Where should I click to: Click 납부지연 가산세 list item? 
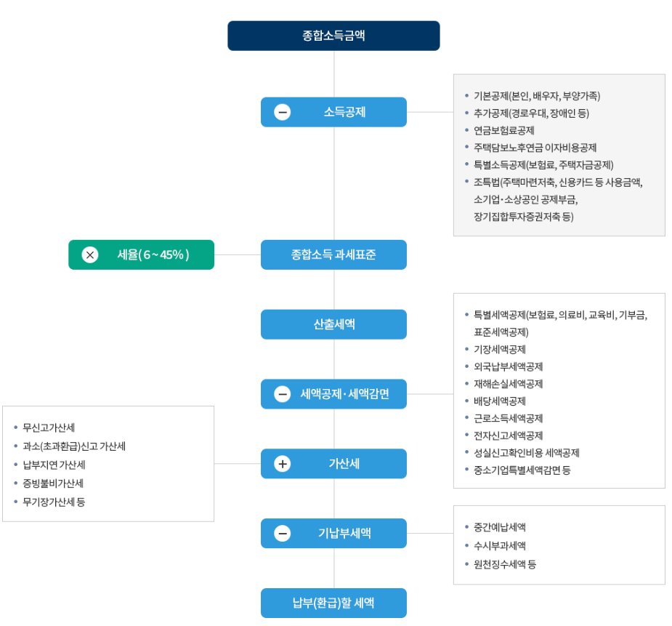click(x=54, y=465)
